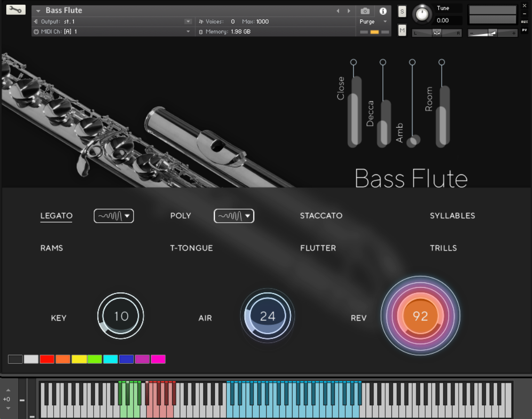This screenshot has width=532, height=419.
Task: Pick the cyan color swatch
Action: point(111,359)
